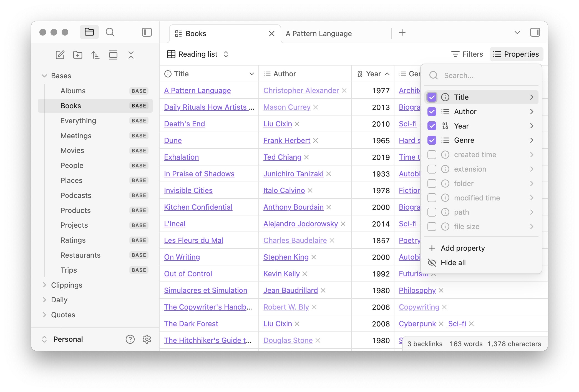Open the help question mark icon
The width and height of the screenshot is (579, 392).
[130, 339]
